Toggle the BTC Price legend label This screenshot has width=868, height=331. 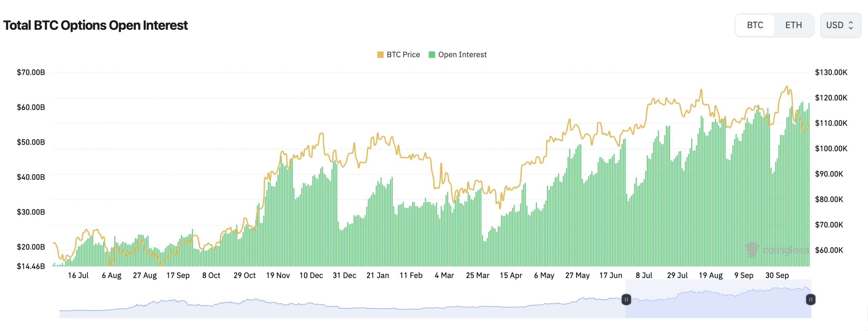tap(403, 55)
